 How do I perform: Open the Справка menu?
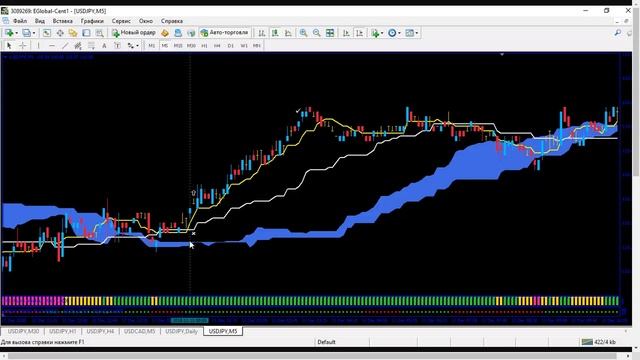tap(172, 21)
